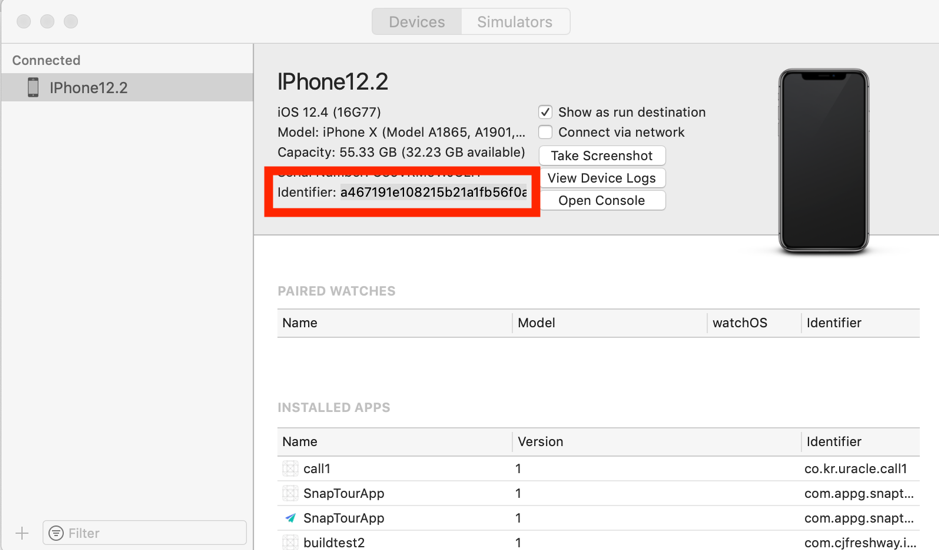Click the IPhone12.2 device title heading

332,81
